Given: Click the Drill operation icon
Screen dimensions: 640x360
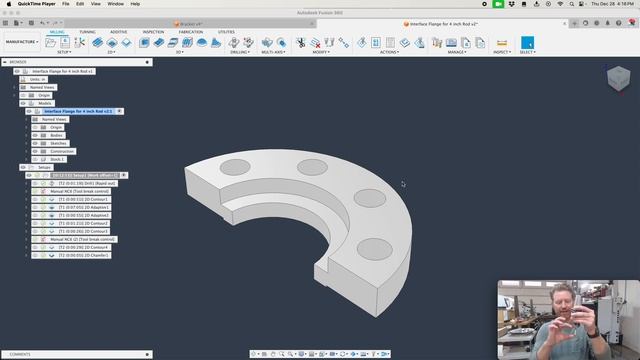Looking at the screenshot, I should (233, 42).
